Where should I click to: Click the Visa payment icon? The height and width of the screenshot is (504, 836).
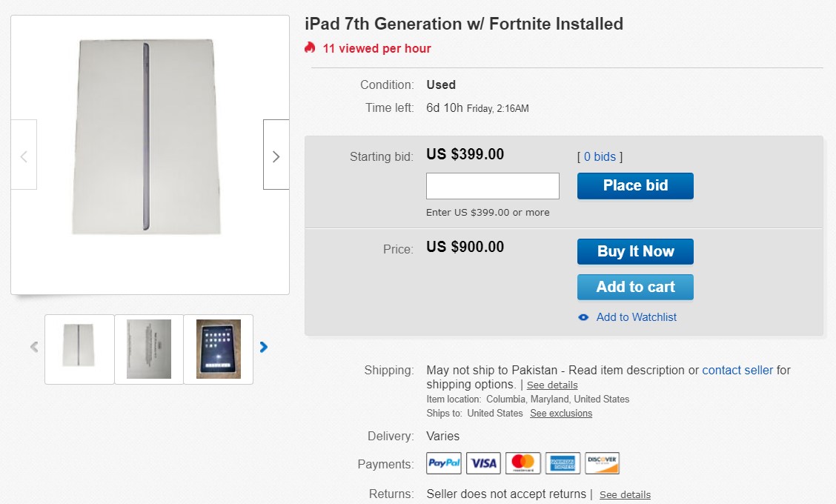click(x=483, y=462)
